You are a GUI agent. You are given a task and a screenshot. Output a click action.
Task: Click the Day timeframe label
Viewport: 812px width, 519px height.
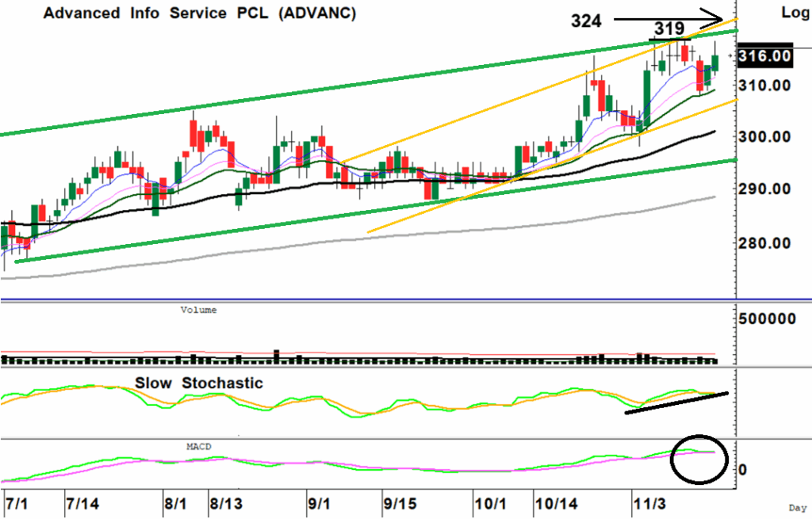[x=795, y=506]
